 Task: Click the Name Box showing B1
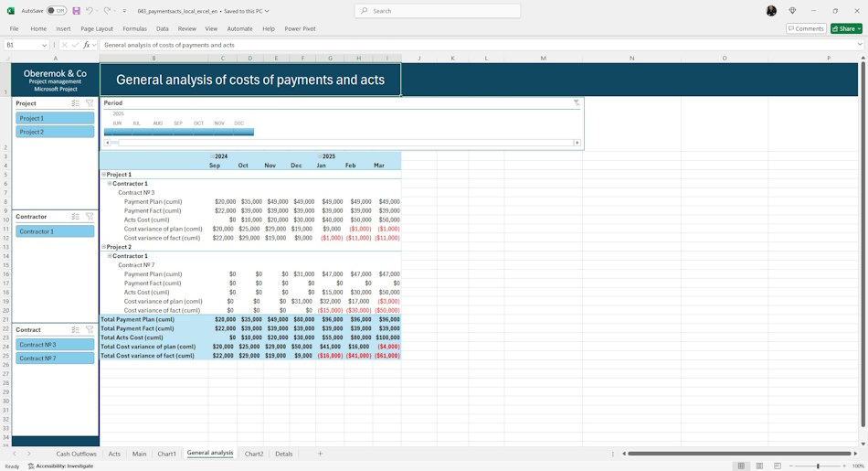(x=22, y=45)
